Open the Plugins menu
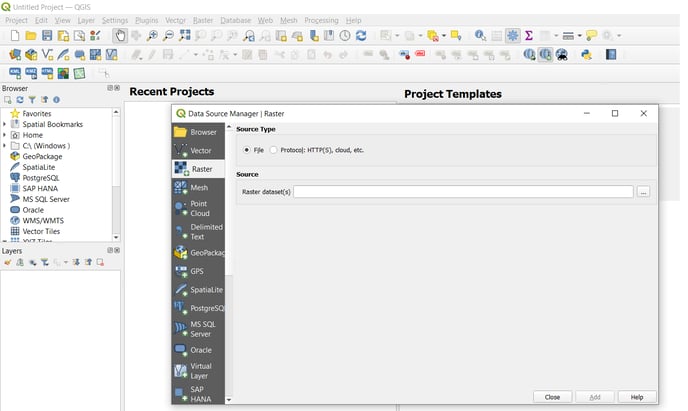 point(147,20)
